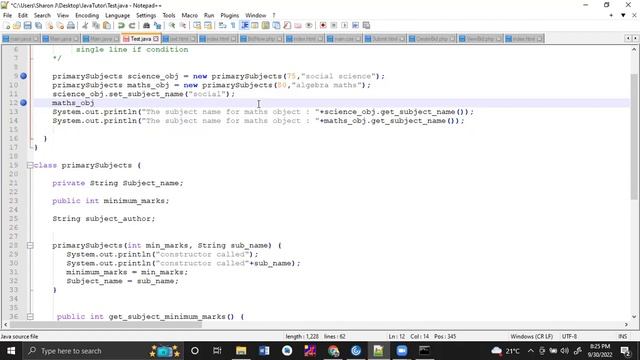Click the vertical scrollbar down arrow
The image size is (640, 360).
(x=634, y=316)
